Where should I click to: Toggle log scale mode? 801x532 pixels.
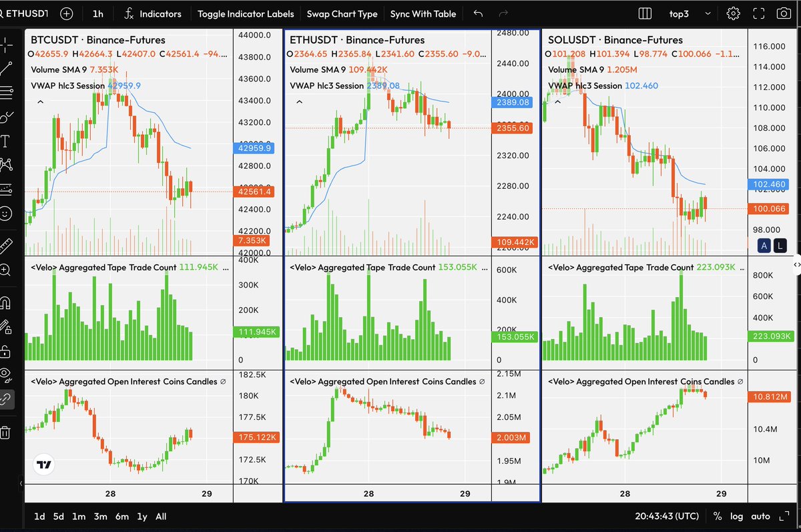736,517
